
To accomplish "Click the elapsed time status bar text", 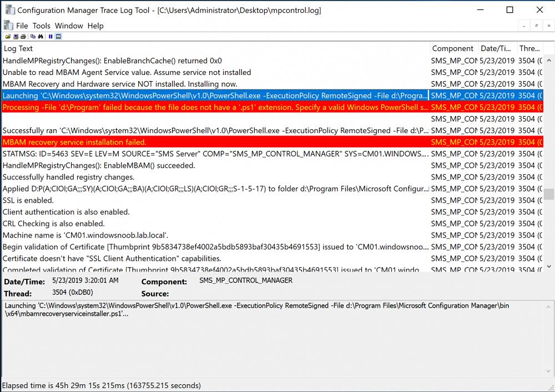I will [102, 385].
